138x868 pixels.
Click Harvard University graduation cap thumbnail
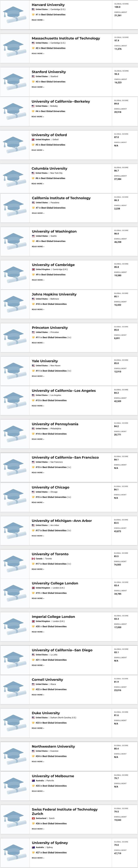tap(15, 15)
